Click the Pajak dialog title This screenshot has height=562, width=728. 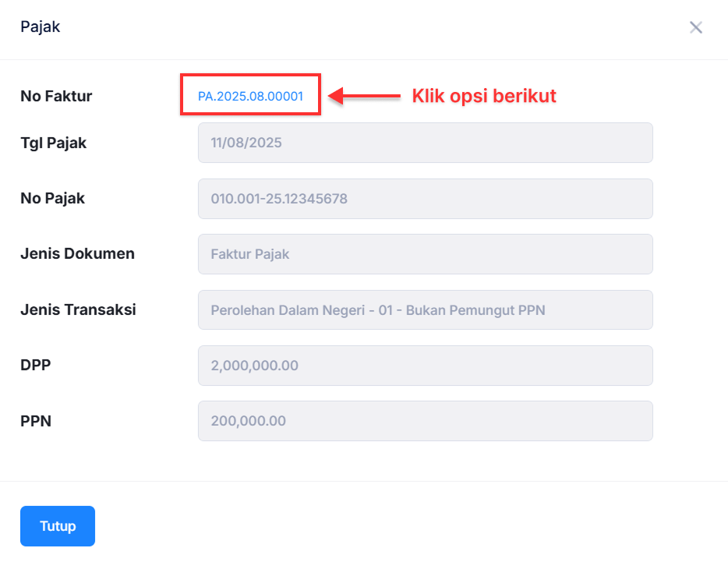40,27
